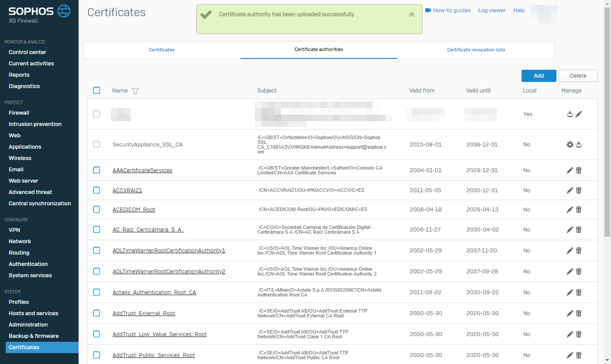The image size is (611, 364).
Task: Click the Help link
Action: (519, 10)
